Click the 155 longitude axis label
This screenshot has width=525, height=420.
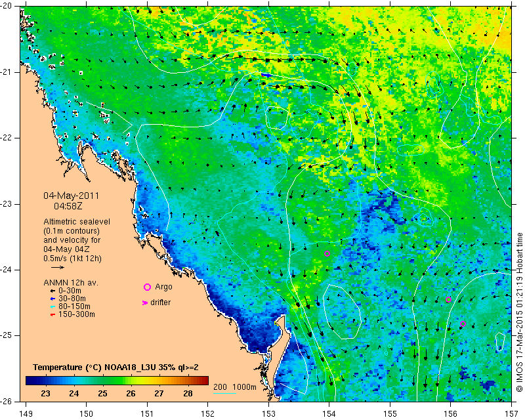pos(390,414)
